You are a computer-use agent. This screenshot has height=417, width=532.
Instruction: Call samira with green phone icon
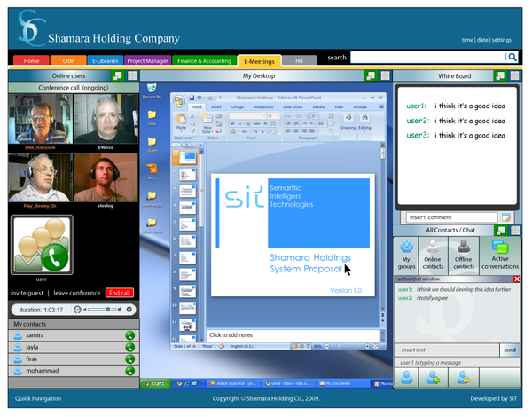pyautogui.click(x=130, y=335)
